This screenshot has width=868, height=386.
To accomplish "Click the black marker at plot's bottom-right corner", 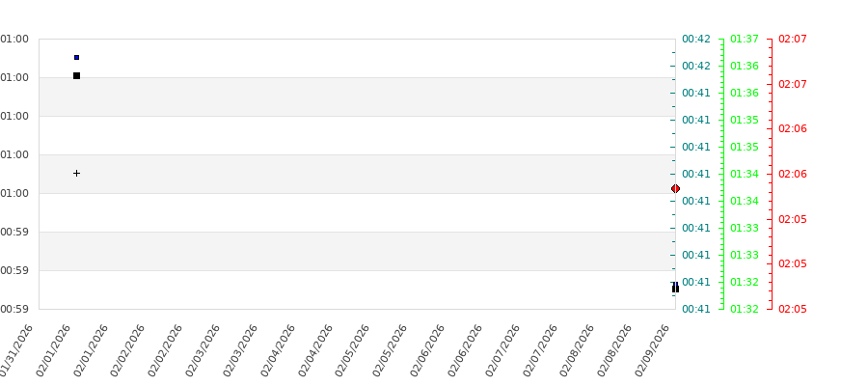I will tap(675, 288).
